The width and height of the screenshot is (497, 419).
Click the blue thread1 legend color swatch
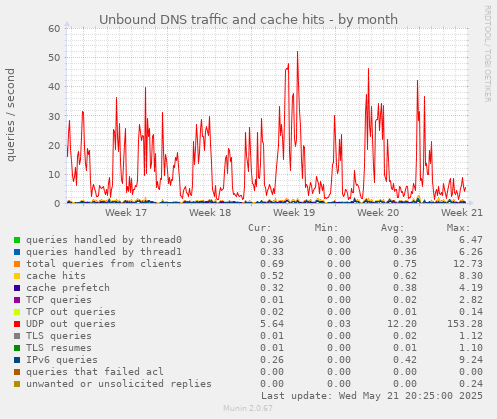coord(17,252)
